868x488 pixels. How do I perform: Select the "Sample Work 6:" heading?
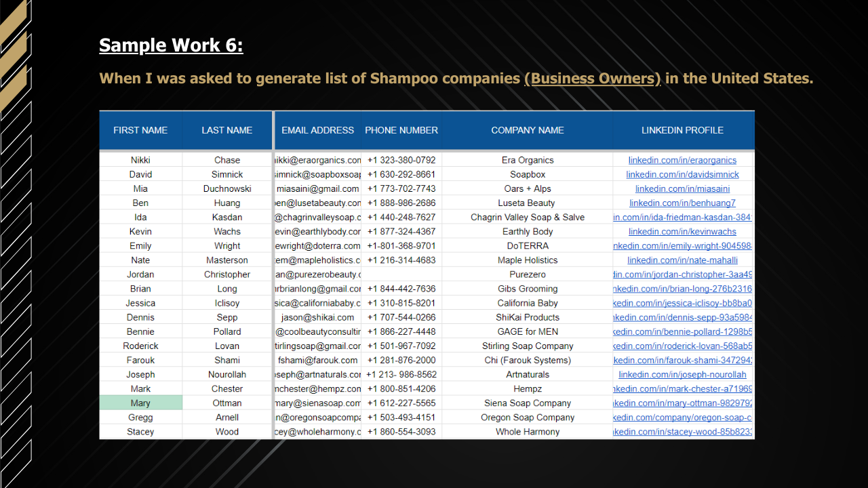[171, 45]
